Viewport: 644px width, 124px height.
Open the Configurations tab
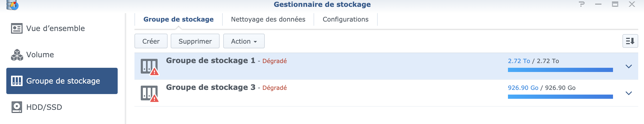tap(345, 19)
